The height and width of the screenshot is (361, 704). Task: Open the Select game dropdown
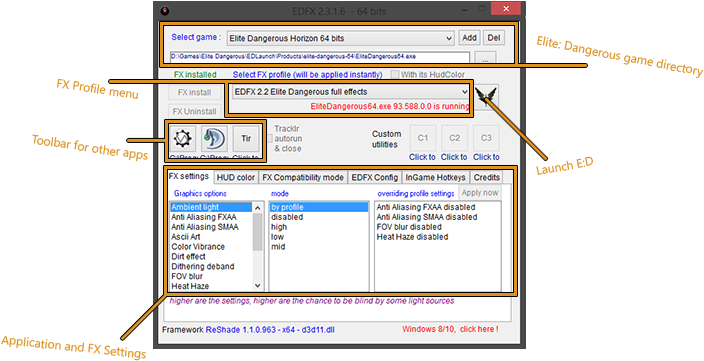(x=341, y=39)
